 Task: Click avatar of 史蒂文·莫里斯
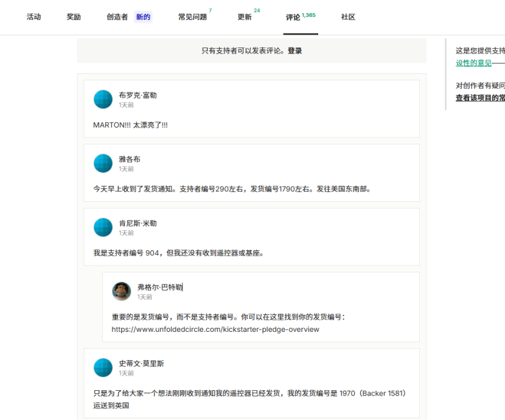(103, 368)
